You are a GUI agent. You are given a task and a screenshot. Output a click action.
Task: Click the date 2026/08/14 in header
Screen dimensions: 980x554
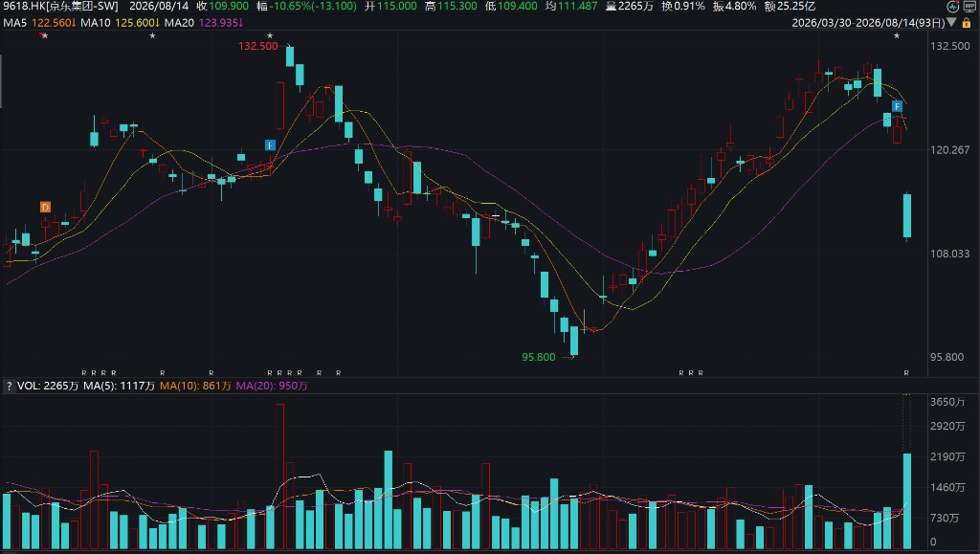[159, 7]
